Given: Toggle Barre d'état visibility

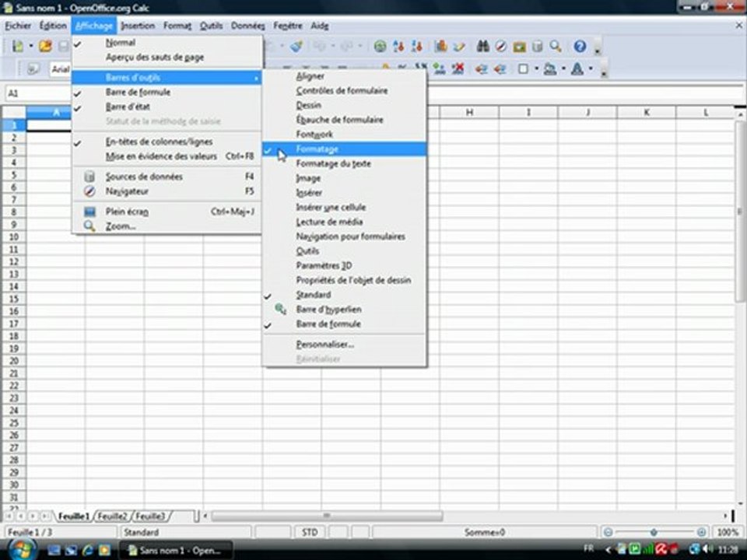Looking at the screenshot, I should tap(167, 107).
